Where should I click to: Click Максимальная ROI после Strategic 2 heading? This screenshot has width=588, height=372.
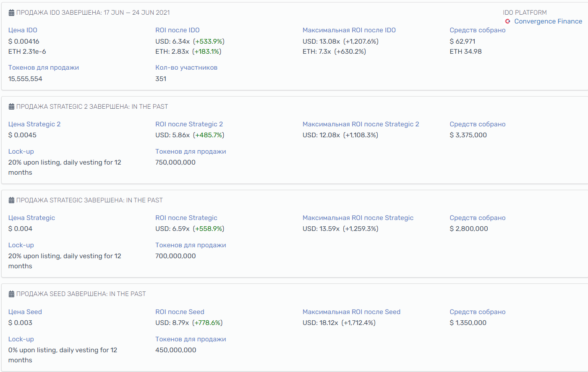[x=361, y=124]
